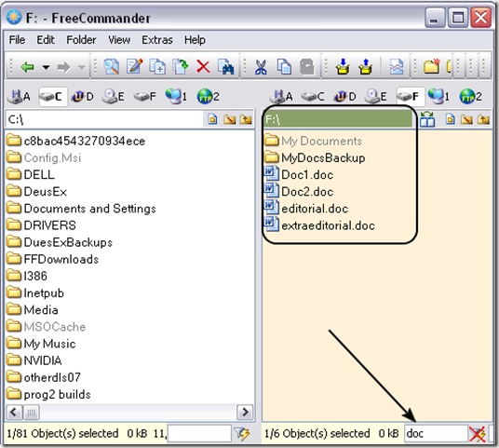Select drive F in right panel

[411, 97]
